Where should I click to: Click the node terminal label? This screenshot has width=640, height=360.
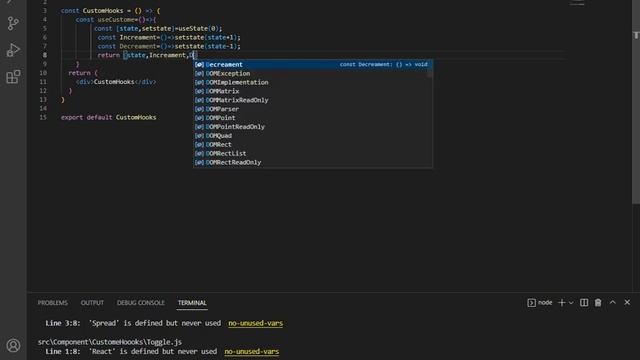(x=540, y=302)
